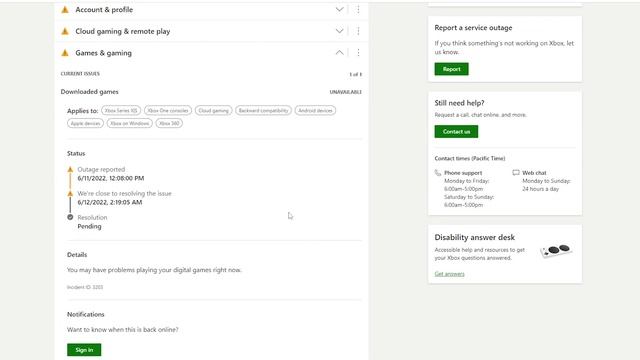Click the Sign in button

84,350
